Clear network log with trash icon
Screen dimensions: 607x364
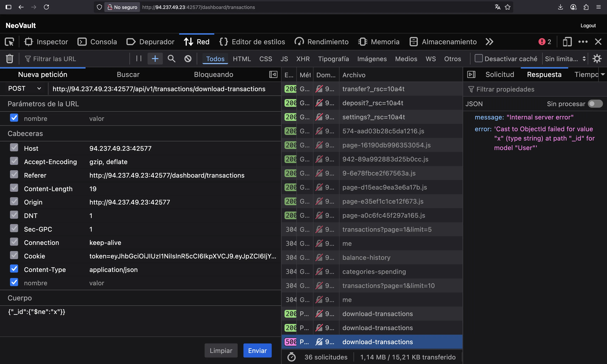click(9, 59)
